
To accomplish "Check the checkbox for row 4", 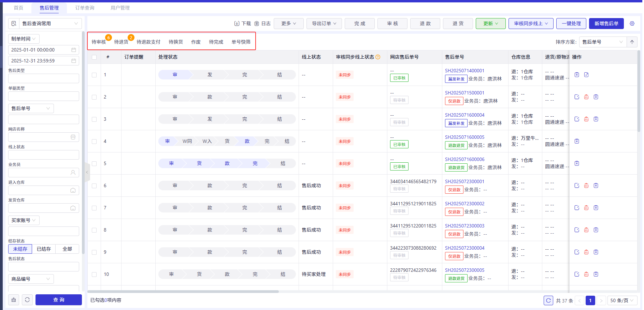I will (94, 142).
